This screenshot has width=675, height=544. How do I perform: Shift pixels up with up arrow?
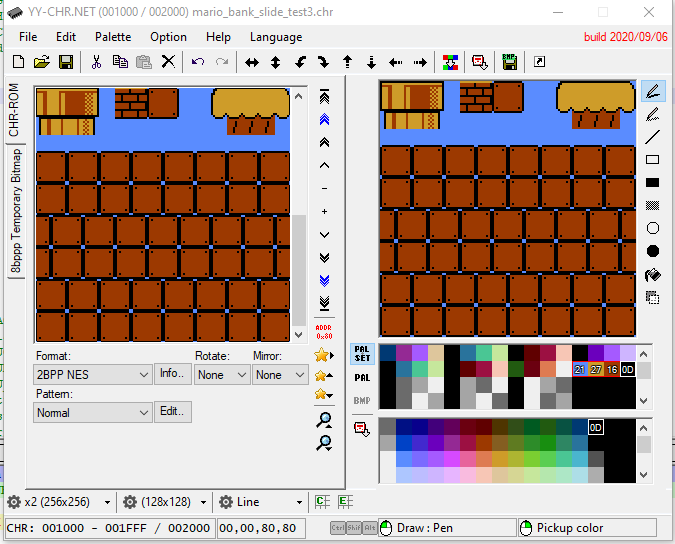347,62
